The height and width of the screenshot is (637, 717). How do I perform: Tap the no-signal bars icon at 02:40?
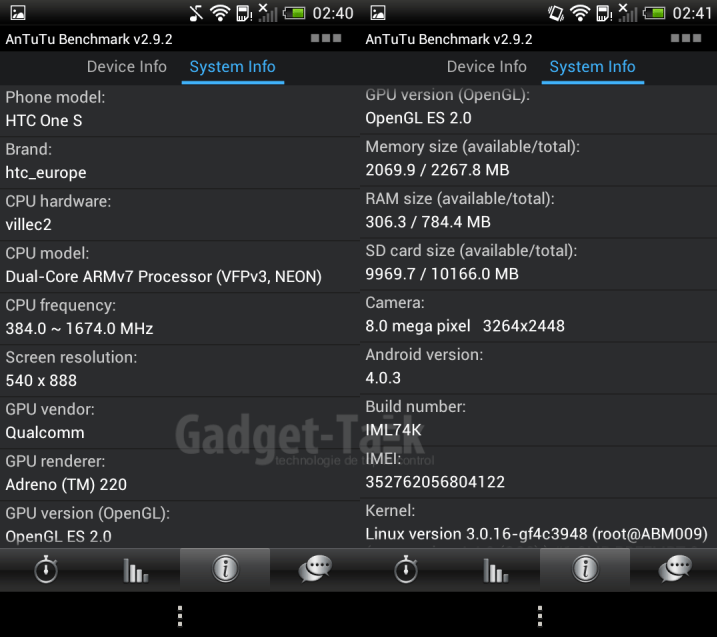pos(268,13)
